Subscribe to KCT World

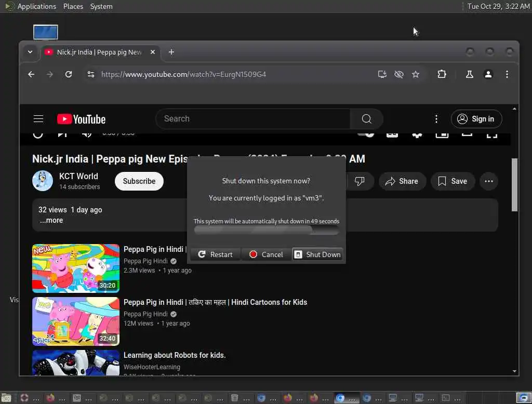(x=139, y=181)
